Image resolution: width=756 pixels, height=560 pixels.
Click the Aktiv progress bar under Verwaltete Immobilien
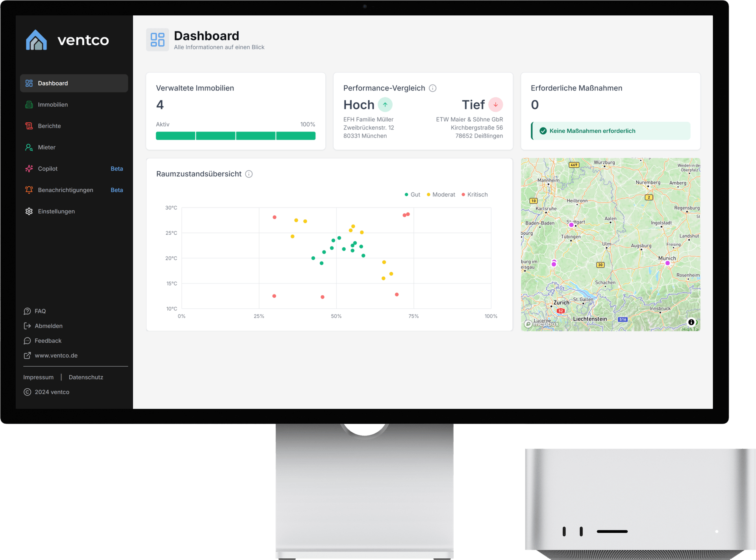coord(235,135)
